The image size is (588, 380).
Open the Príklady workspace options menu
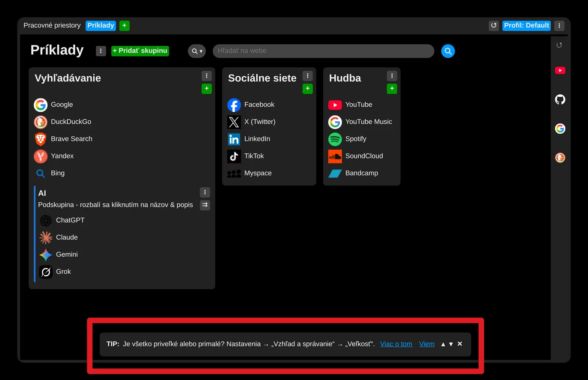pyautogui.click(x=101, y=51)
